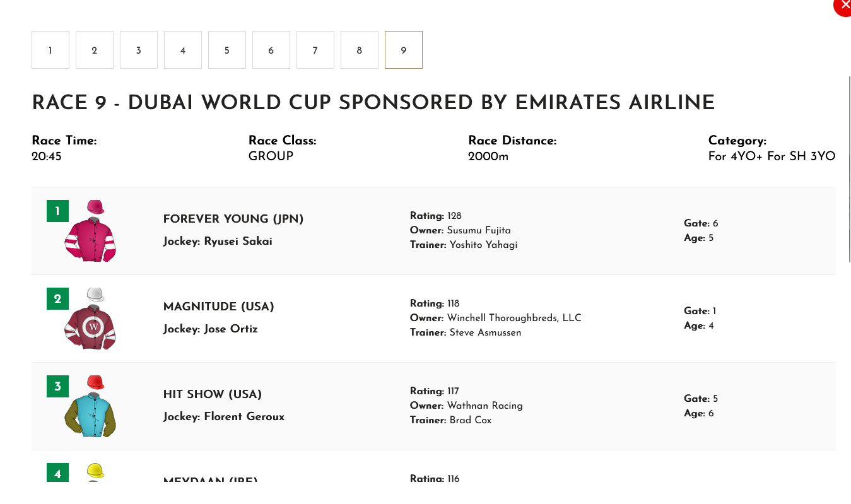The image size is (851, 504).
Task: Click the yellow cap of runner 4
Action: click(95, 472)
